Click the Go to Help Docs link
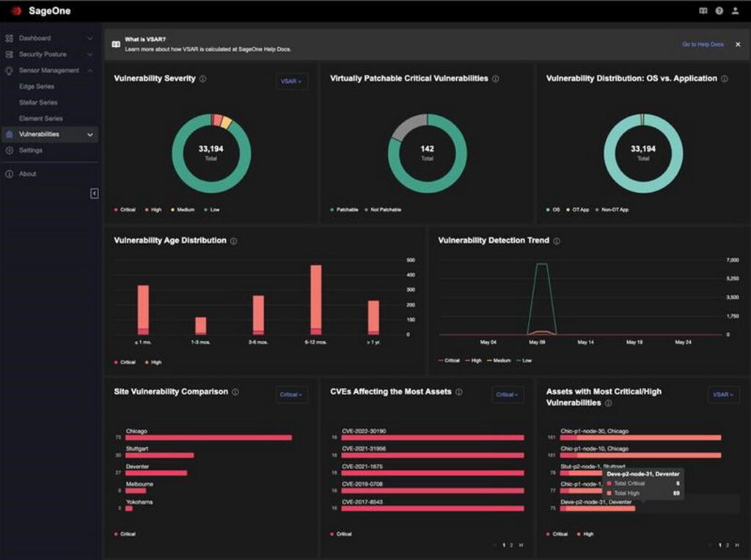This screenshot has width=751, height=560. [x=703, y=44]
